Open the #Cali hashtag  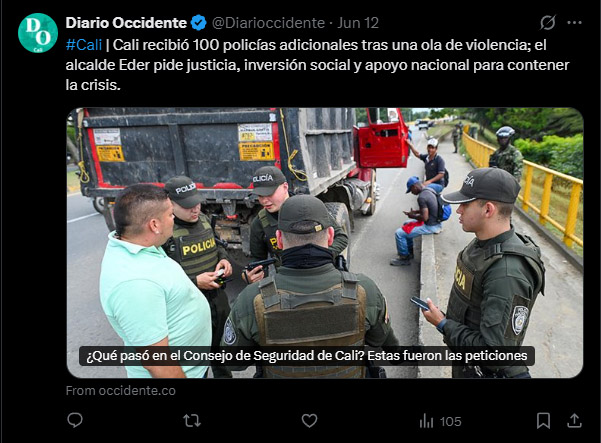pos(84,45)
